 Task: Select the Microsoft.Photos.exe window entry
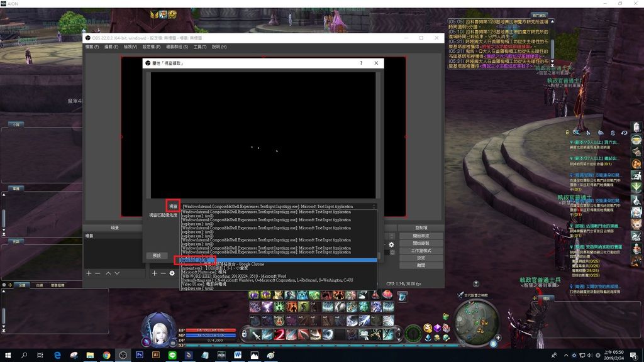click(279, 272)
